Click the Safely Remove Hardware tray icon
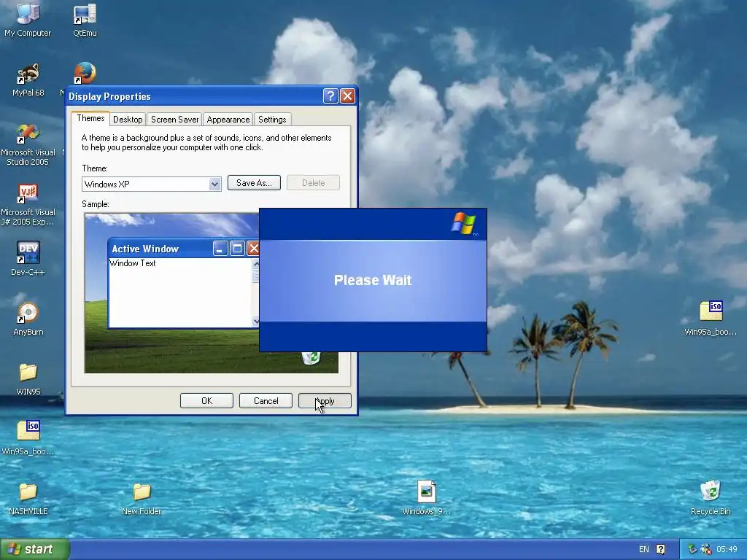 [x=693, y=549]
